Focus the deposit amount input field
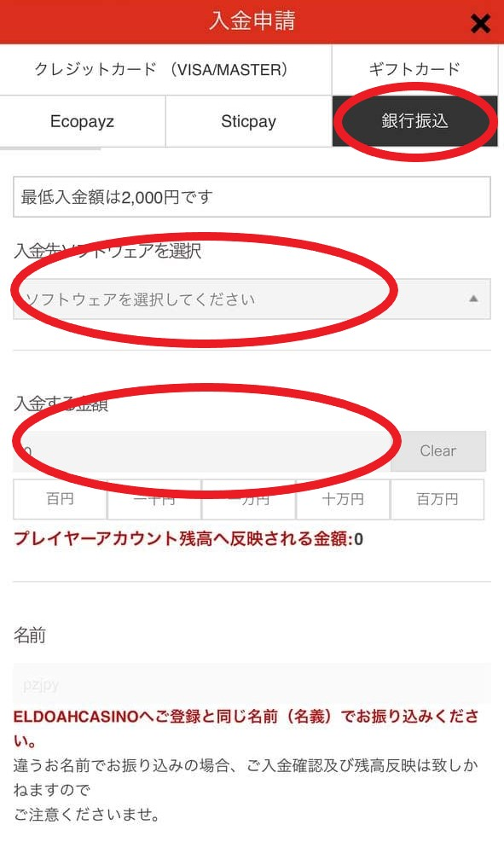 click(202, 451)
